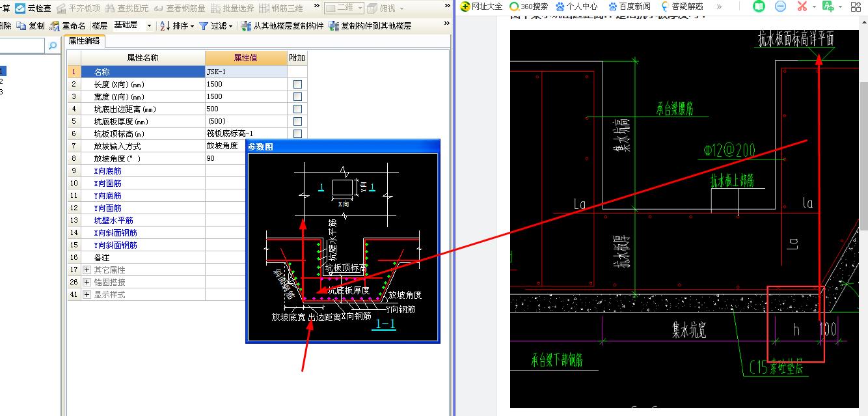Click 查看钢筋量 view rebar quantity

[x=179, y=8]
